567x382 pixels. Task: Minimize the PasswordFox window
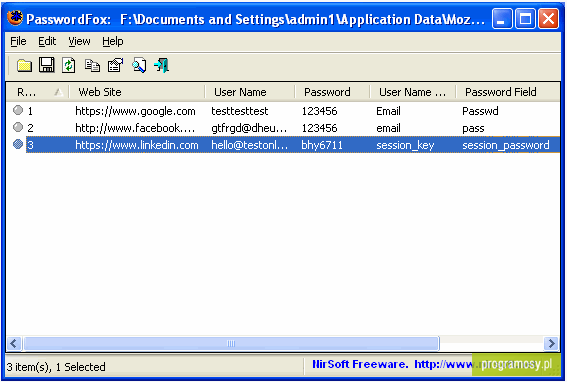click(x=502, y=18)
